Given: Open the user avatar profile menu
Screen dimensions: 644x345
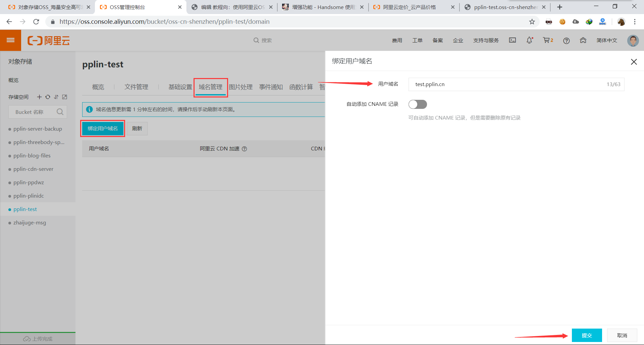Looking at the screenshot, I should tap(633, 40).
